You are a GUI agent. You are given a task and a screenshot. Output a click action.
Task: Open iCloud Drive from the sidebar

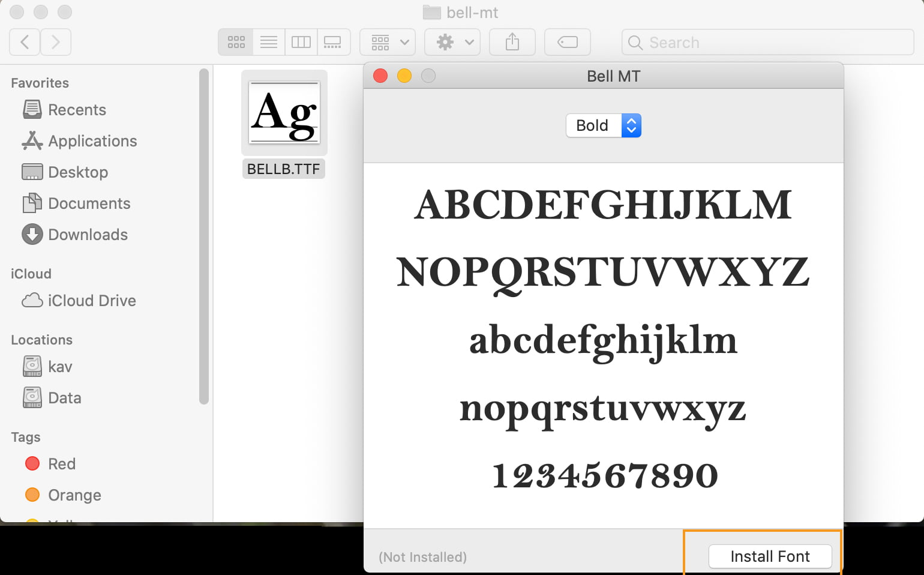[x=92, y=301]
